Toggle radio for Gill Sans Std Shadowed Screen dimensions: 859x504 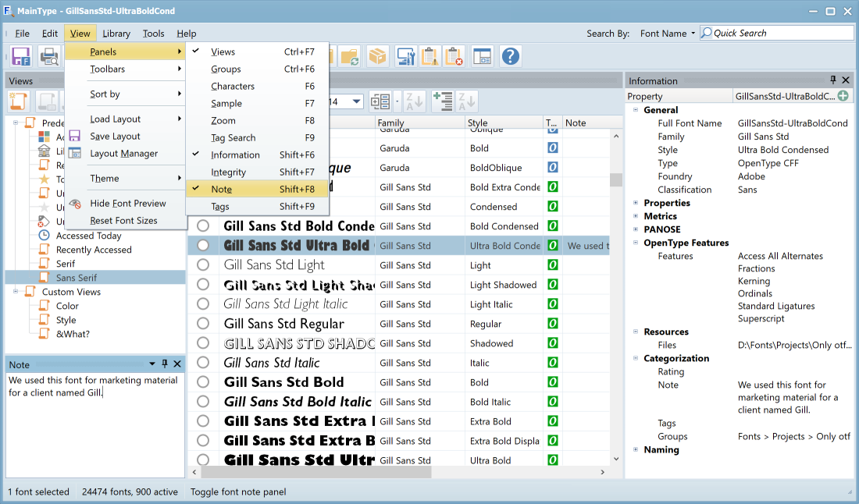(x=203, y=343)
